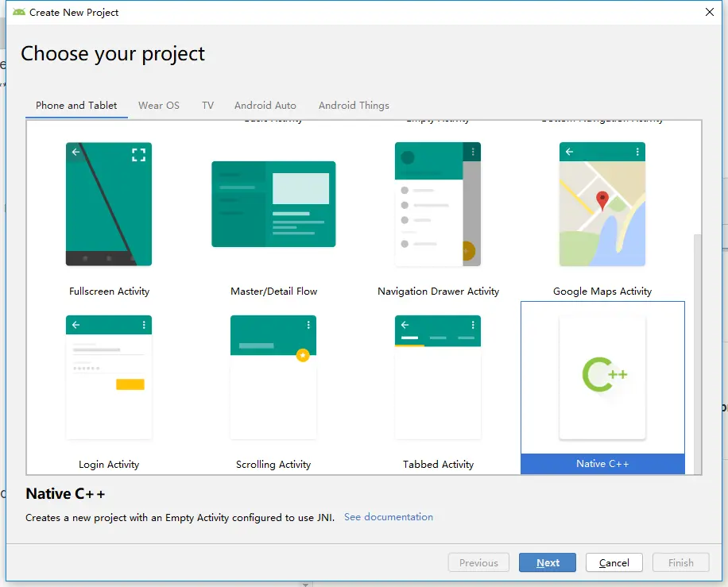The image size is (728, 587).
Task: Switch to the Wear OS tab
Action: point(159,106)
